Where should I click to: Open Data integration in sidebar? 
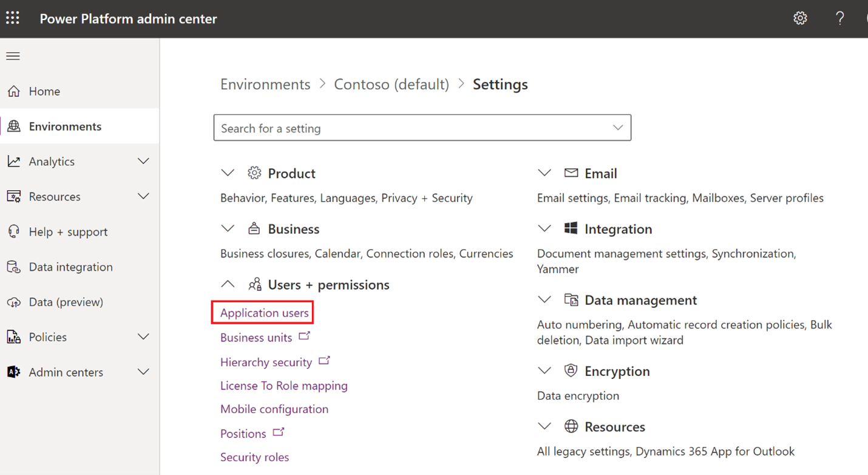(x=80, y=267)
